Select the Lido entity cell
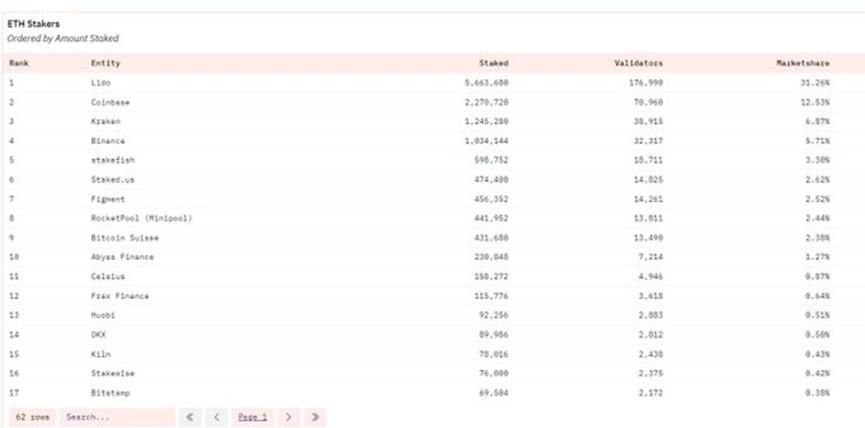Screen dimensions: 865x428 pos(101,83)
